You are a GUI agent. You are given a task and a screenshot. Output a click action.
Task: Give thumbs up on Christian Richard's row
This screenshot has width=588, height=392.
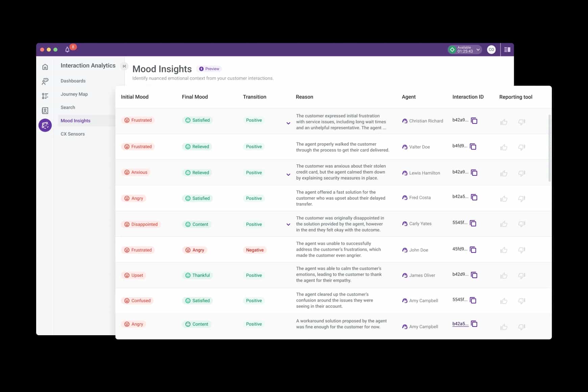tap(504, 122)
